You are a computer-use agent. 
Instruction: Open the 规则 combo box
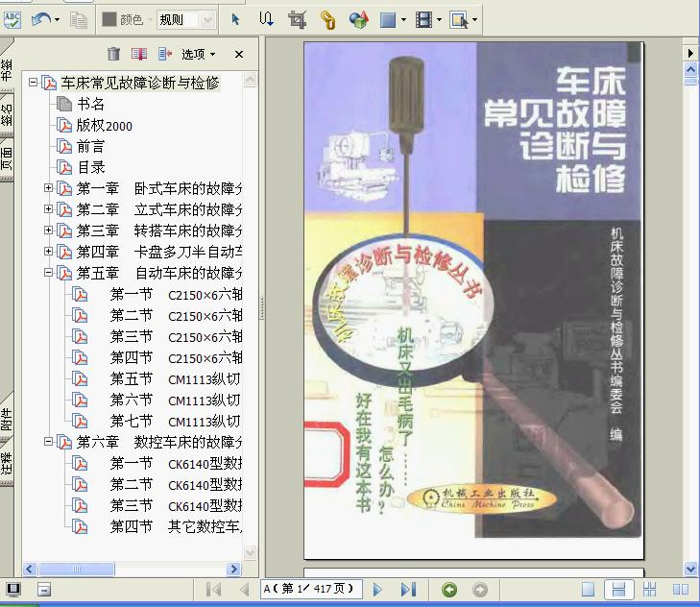[x=186, y=19]
